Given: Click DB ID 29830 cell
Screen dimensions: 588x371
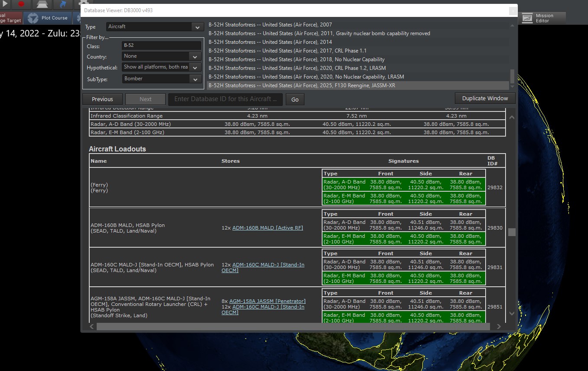Looking at the screenshot, I should (x=495, y=228).
